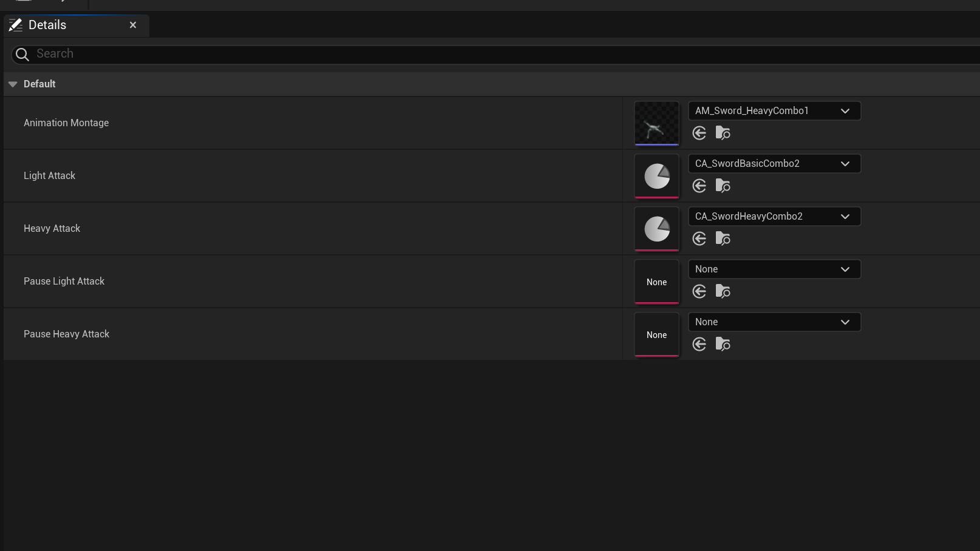Select the Details panel tab

click(47, 25)
